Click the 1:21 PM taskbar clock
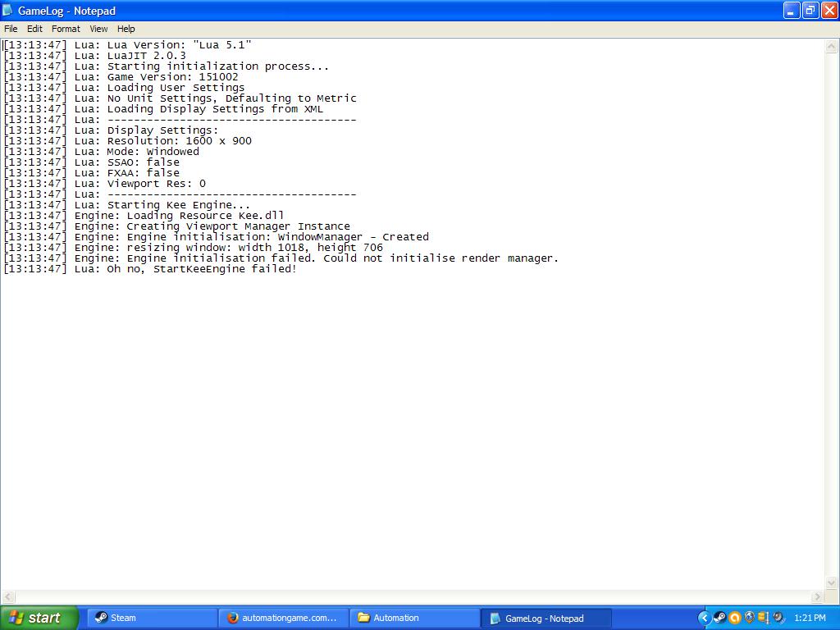This screenshot has width=840, height=630. [x=810, y=619]
